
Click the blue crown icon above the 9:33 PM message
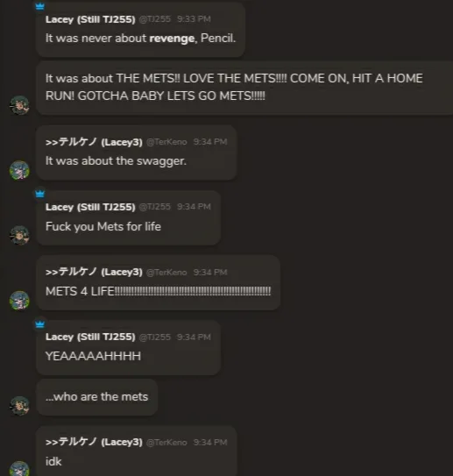click(x=40, y=6)
